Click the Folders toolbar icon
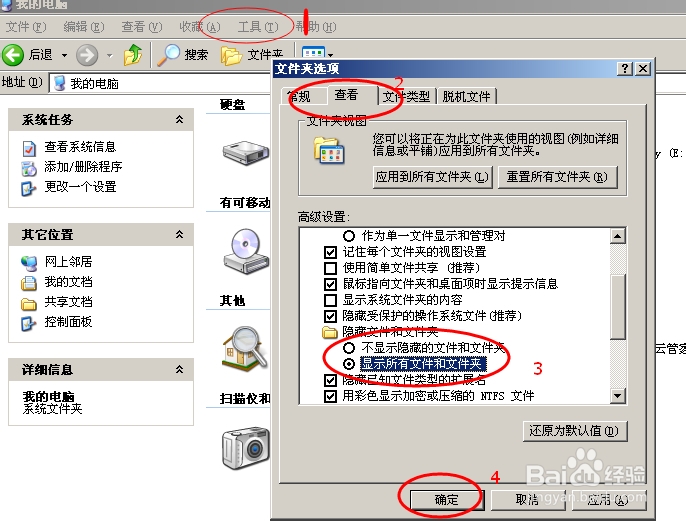This screenshot has height=521, width=686. pyautogui.click(x=231, y=56)
